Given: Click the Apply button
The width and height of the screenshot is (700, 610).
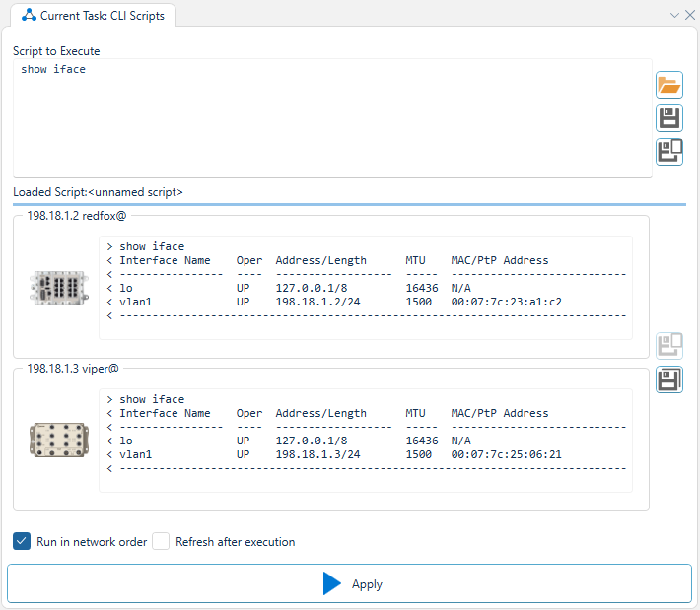Looking at the screenshot, I should point(350,583).
